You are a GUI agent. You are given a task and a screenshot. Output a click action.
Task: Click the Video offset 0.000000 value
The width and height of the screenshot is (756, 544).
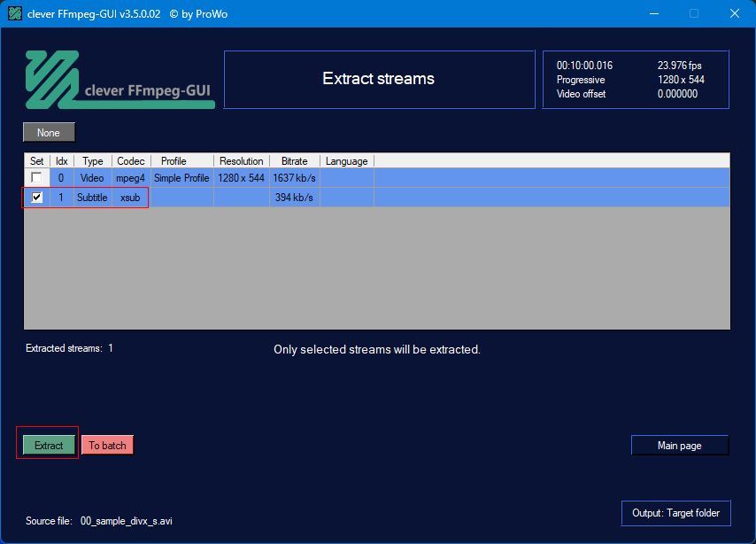click(677, 94)
